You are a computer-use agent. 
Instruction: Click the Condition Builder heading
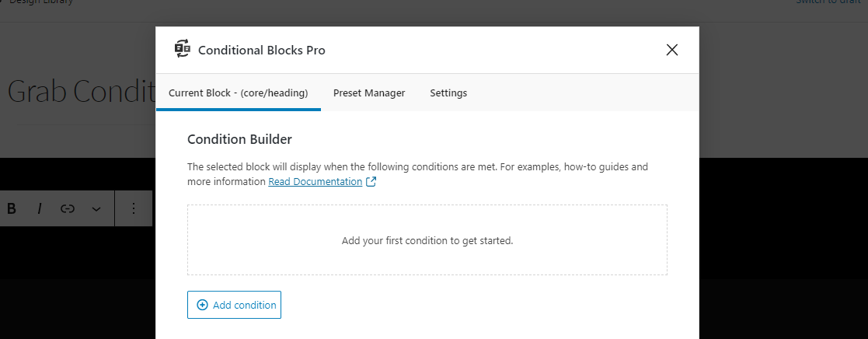[239, 139]
